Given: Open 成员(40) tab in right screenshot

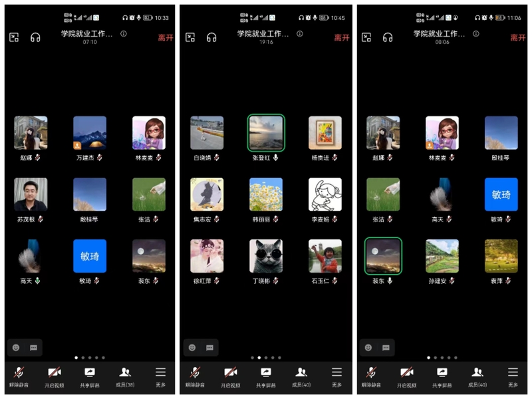Looking at the screenshot, I should click(x=477, y=376).
